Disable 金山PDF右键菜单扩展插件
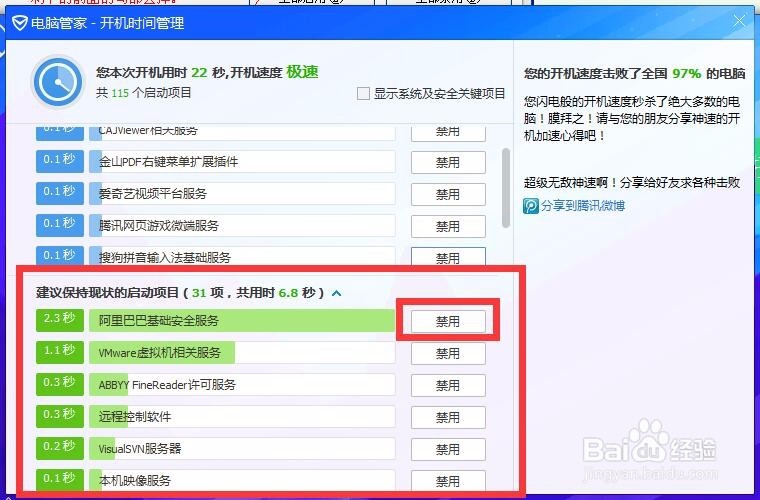The height and width of the screenshot is (500, 760). [448, 162]
